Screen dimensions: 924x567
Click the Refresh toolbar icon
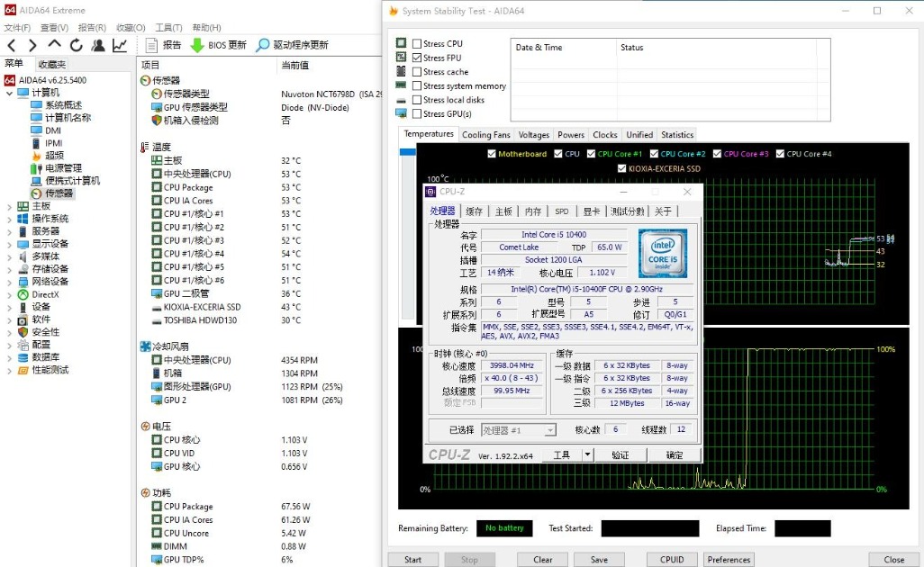76,45
